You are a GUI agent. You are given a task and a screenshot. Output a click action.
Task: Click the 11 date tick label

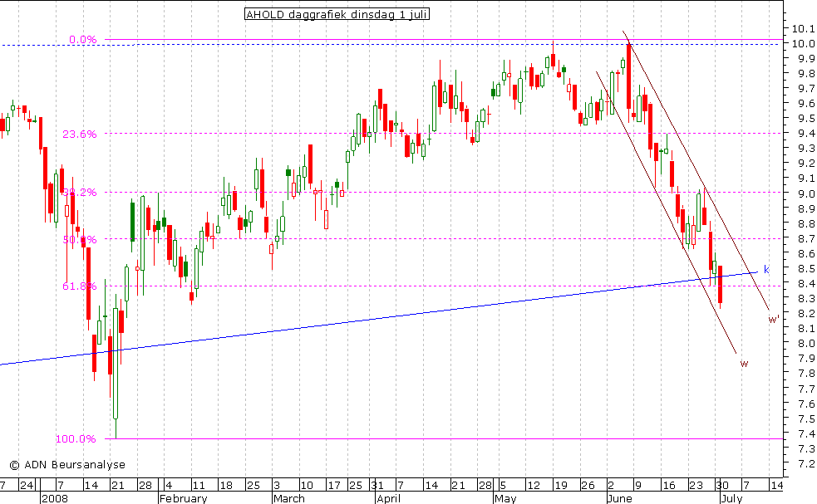coord(199,485)
